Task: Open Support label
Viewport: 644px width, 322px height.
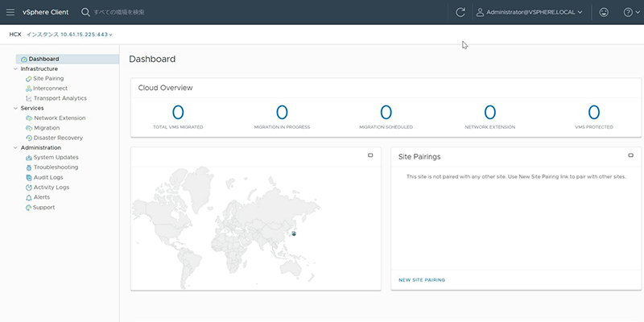Action: (x=44, y=208)
